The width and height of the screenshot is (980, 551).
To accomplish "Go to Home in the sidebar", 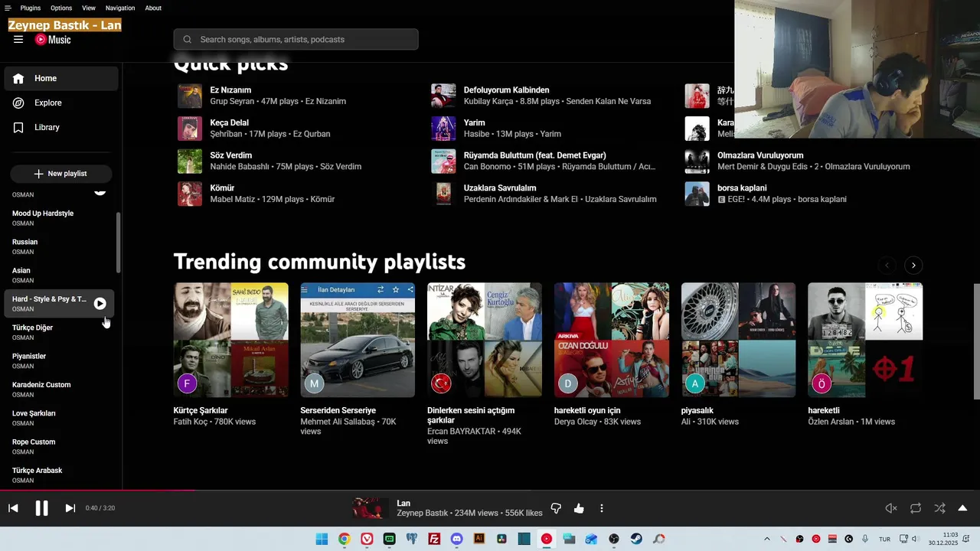I will [x=61, y=78].
